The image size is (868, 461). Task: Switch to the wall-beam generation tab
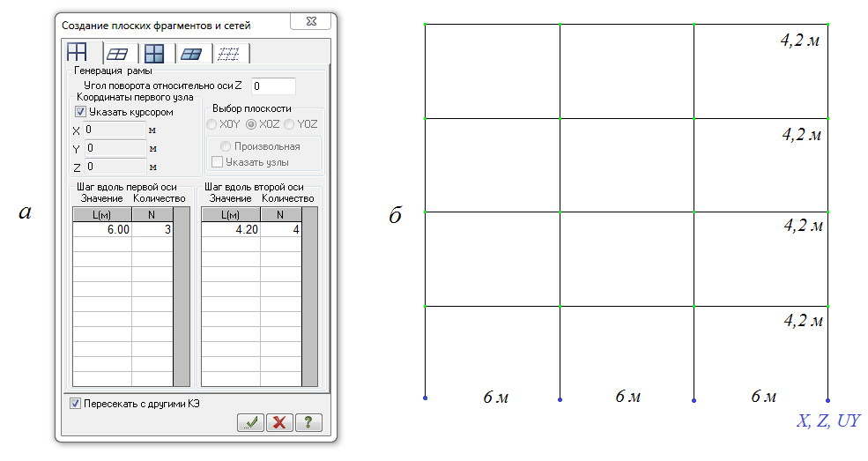point(154,54)
